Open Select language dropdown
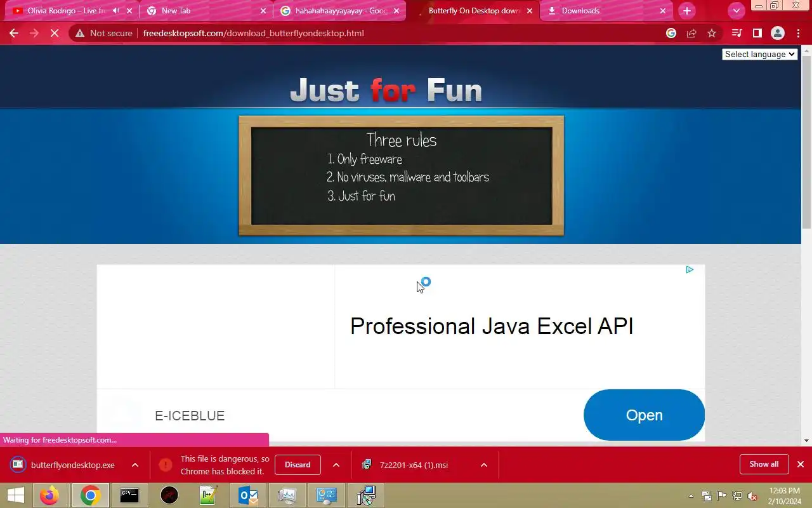The image size is (812, 508). point(759,54)
